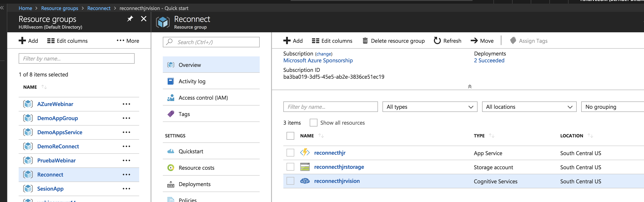
Task: Click the Move arrow icon
Action: [474, 40]
